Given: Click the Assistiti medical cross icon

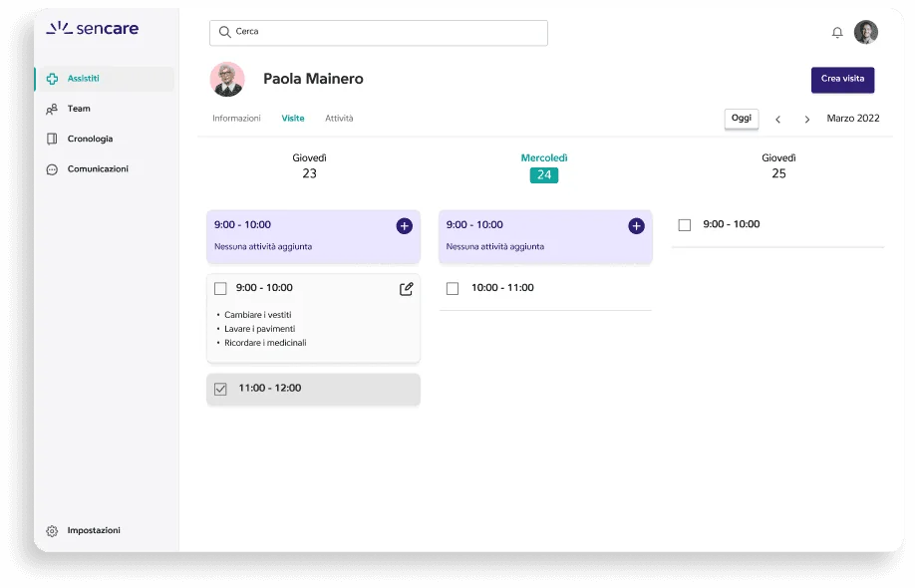Looking at the screenshot, I should [x=52, y=79].
